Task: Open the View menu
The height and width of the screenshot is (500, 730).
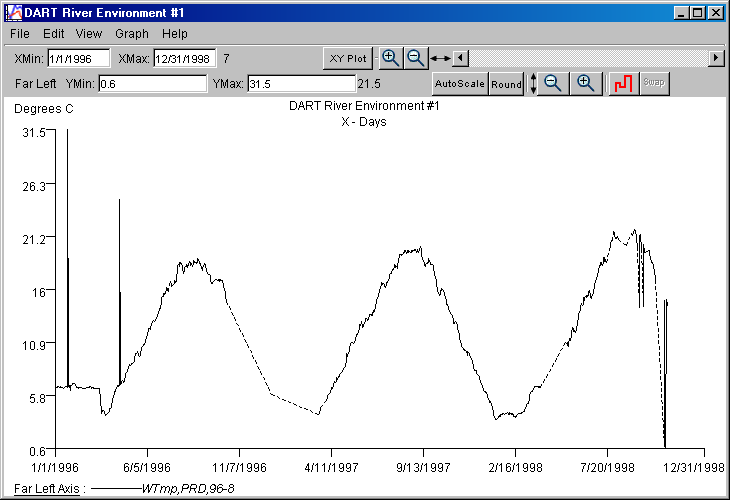Action: pos(89,34)
